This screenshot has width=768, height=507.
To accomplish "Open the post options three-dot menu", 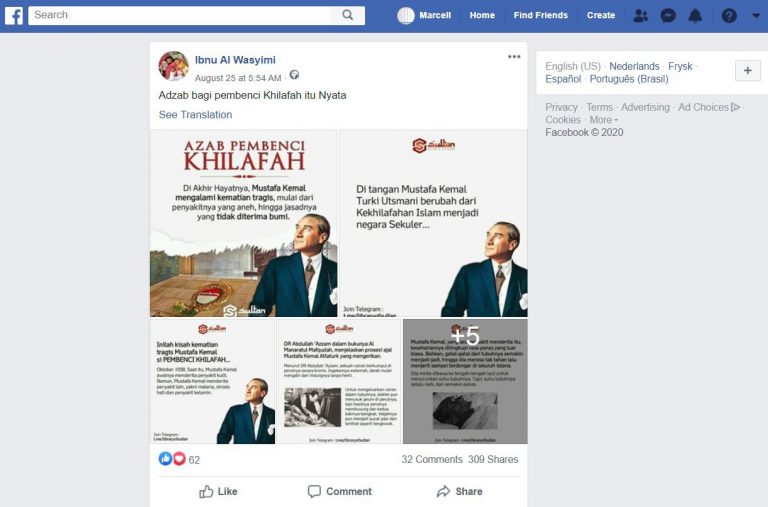I will pyautogui.click(x=514, y=57).
